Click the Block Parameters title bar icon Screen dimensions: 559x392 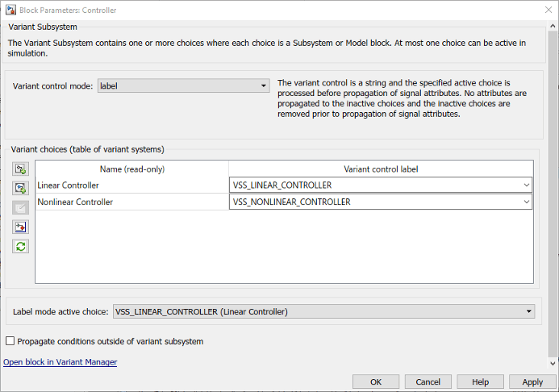(10, 10)
